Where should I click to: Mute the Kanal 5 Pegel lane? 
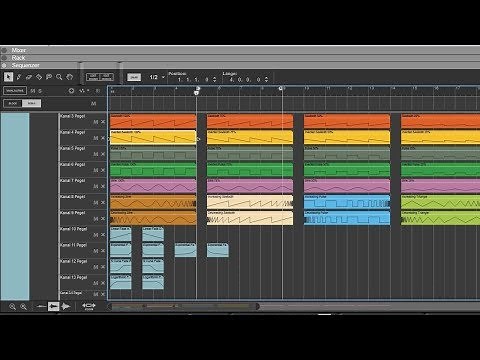tap(96, 154)
